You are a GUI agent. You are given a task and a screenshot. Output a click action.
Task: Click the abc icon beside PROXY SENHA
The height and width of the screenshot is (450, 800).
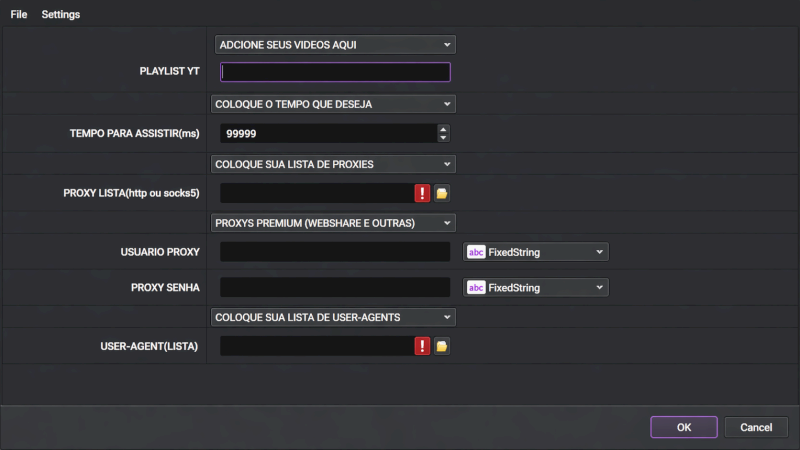(476, 287)
